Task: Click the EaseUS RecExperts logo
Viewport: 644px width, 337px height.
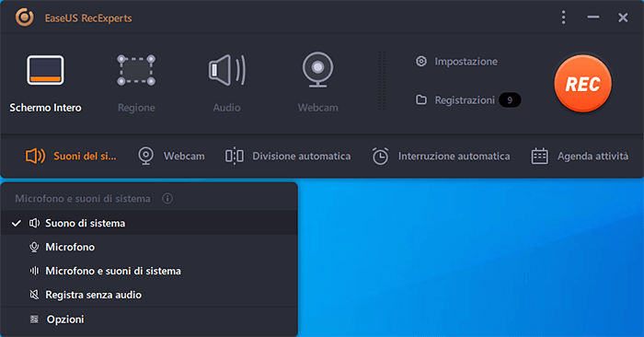Action: [24, 17]
